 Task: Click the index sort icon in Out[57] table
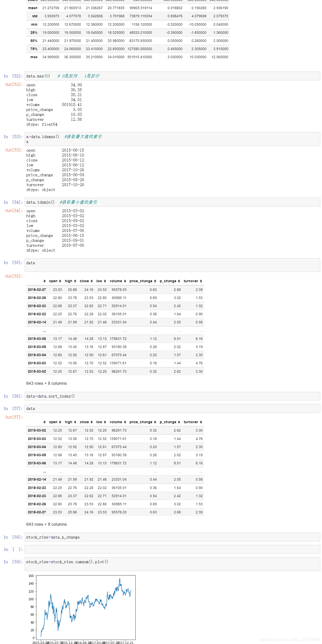pos(44,422)
